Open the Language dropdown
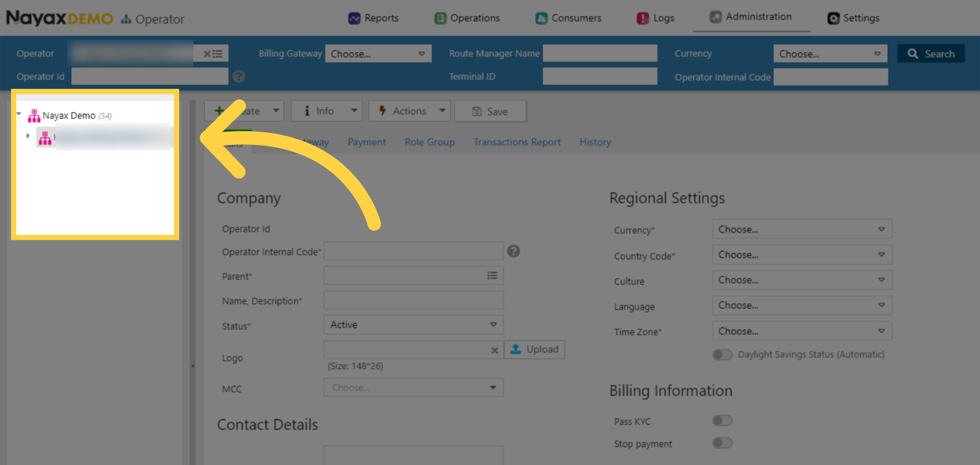980x465 pixels. [x=802, y=305]
